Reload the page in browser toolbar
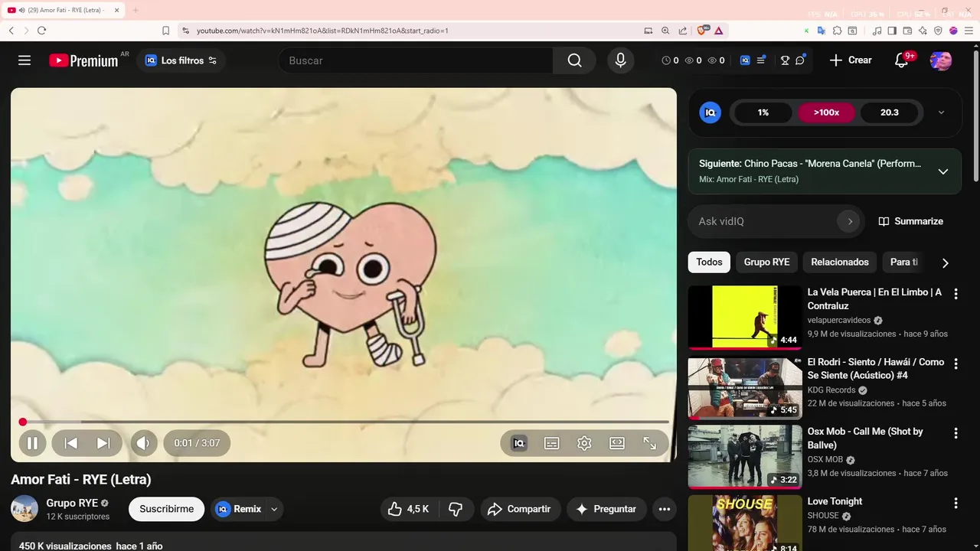 click(41, 31)
